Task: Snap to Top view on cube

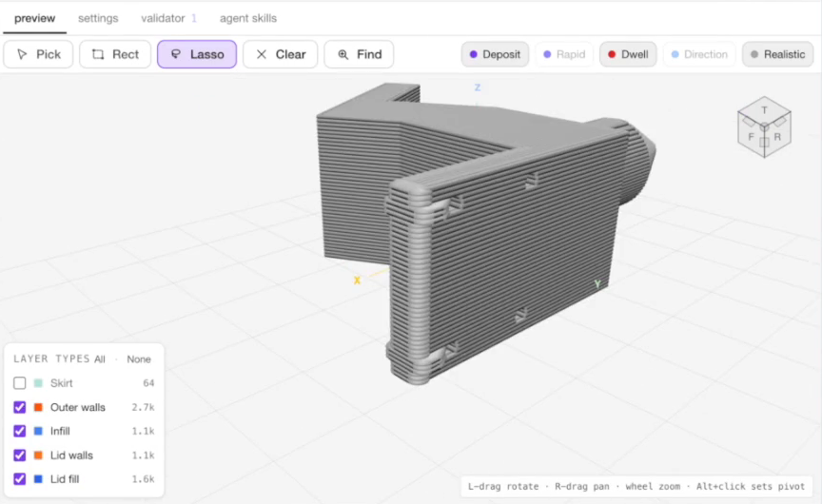Action: click(x=764, y=110)
